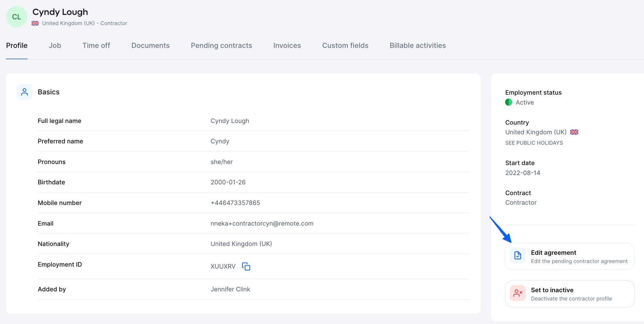644x324 pixels.
Task: View the Pending contracts tab
Action: [x=221, y=46]
